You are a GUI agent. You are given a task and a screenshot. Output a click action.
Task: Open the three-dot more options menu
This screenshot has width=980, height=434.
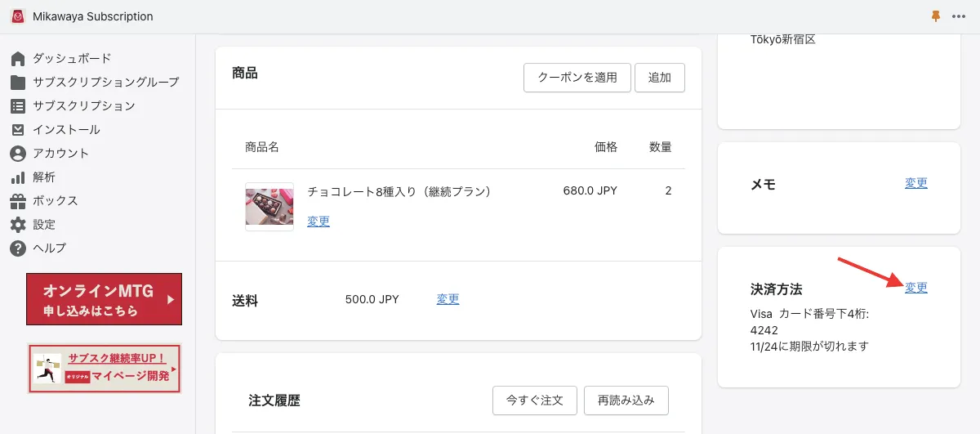coord(959,16)
